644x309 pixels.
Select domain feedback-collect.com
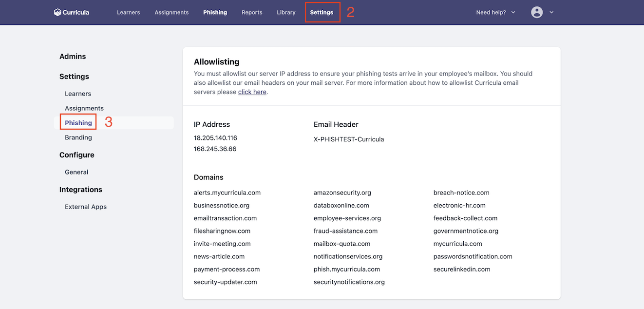pyautogui.click(x=465, y=218)
